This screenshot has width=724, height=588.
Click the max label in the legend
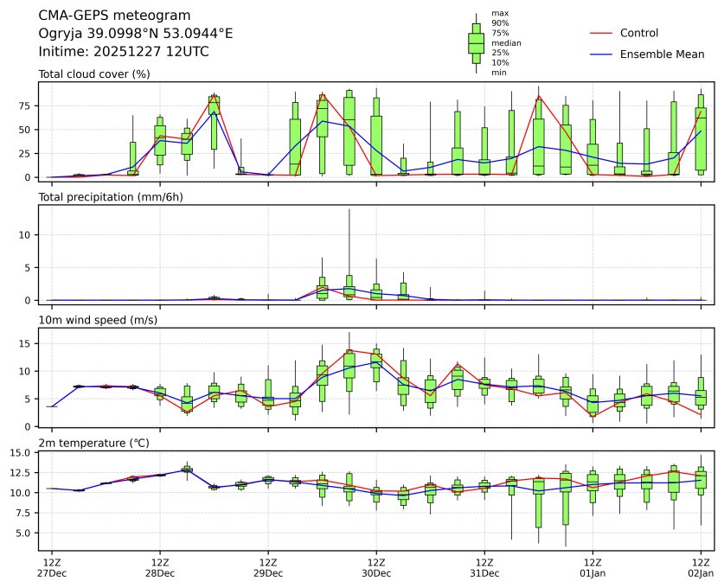pyautogui.click(x=499, y=13)
